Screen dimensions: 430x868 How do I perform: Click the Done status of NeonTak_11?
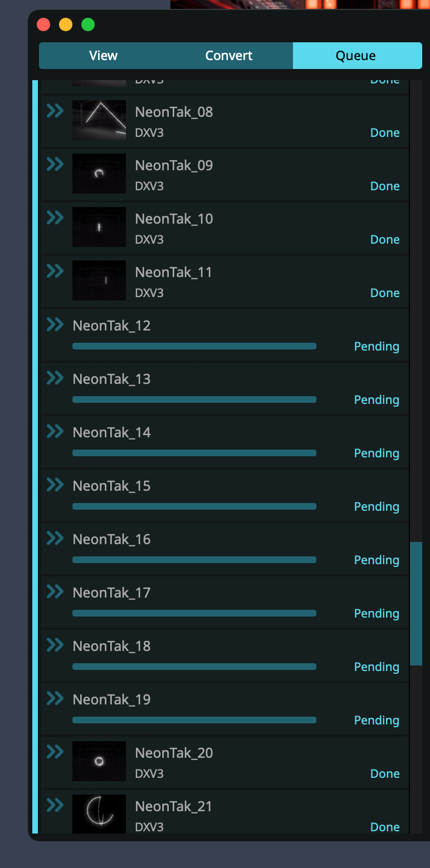tap(385, 293)
